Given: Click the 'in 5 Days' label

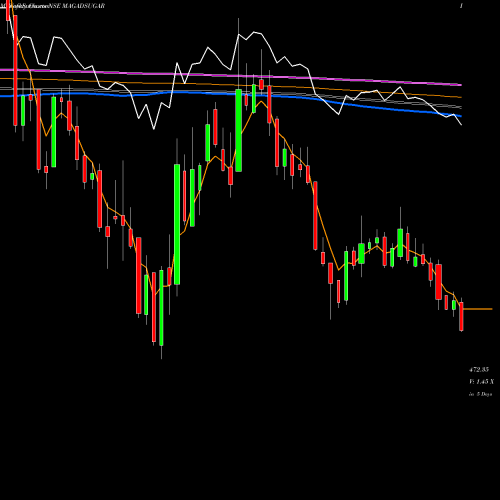Looking at the screenshot, I should tap(480, 394).
